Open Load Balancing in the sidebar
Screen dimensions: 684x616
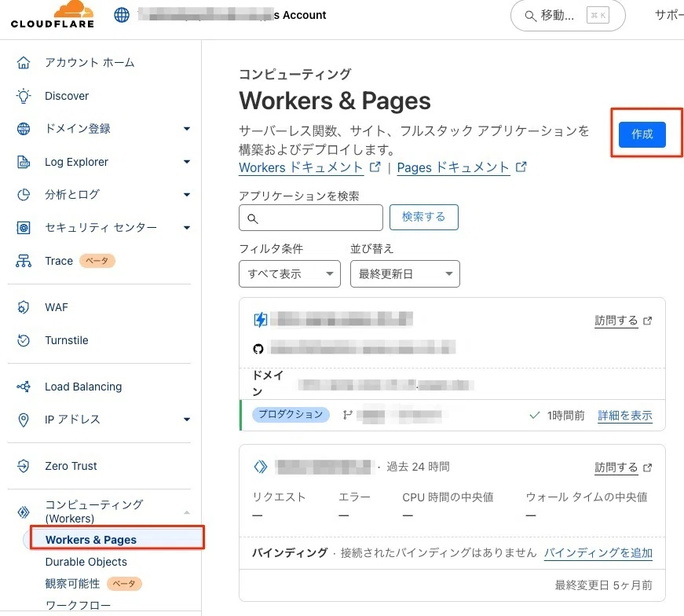pos(83,387)
